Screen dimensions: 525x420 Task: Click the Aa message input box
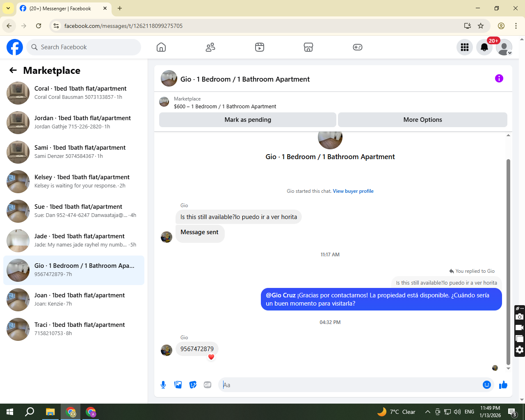pyautogui.click(x=351, y=385)
